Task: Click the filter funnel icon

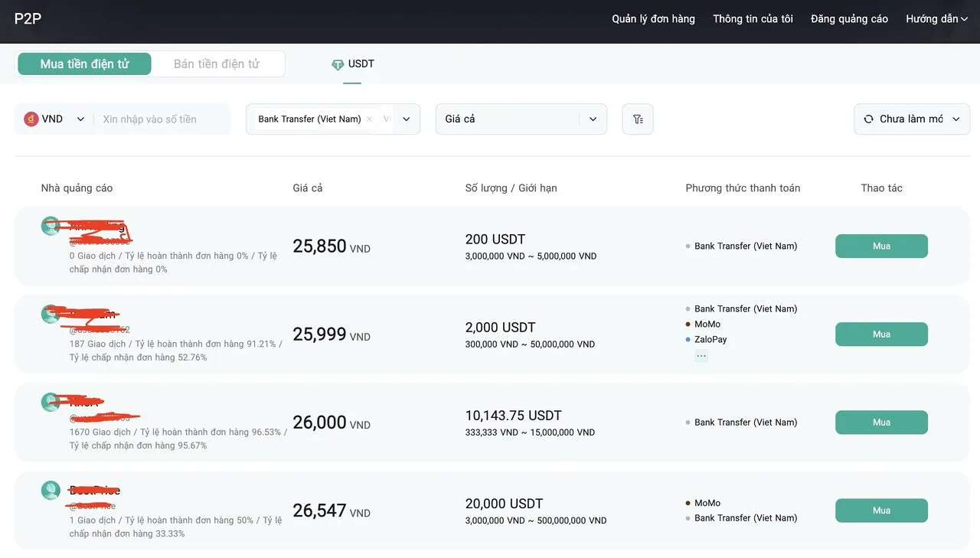Action: (637, 119)
